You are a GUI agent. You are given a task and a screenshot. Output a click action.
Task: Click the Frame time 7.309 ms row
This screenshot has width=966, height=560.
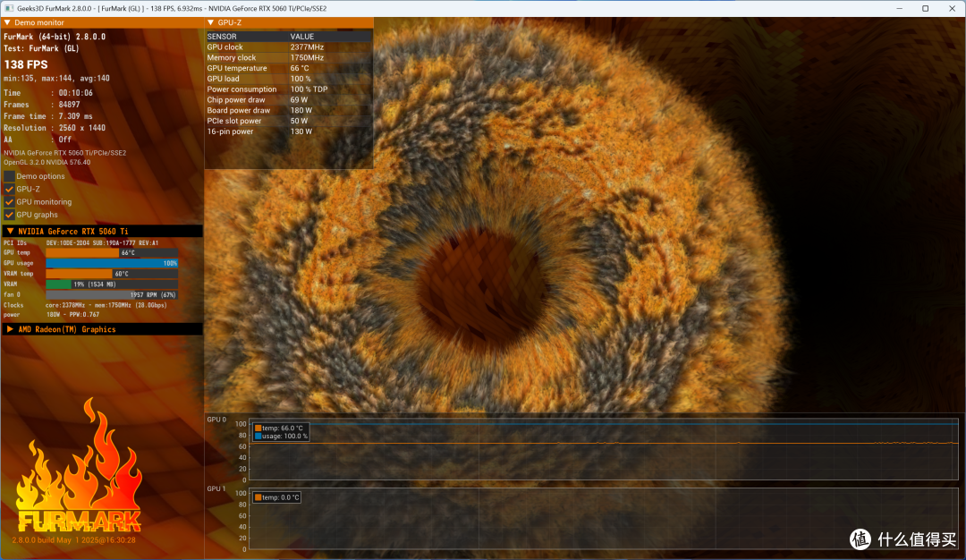pos(48,116)
